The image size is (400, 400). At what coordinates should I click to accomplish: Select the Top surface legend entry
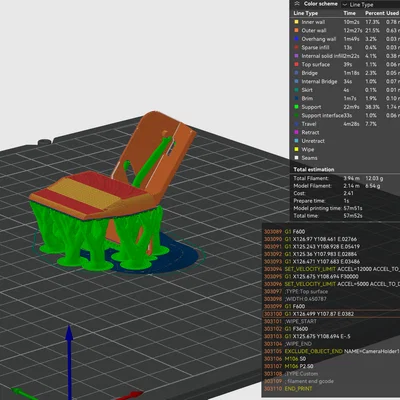[346, 64]
